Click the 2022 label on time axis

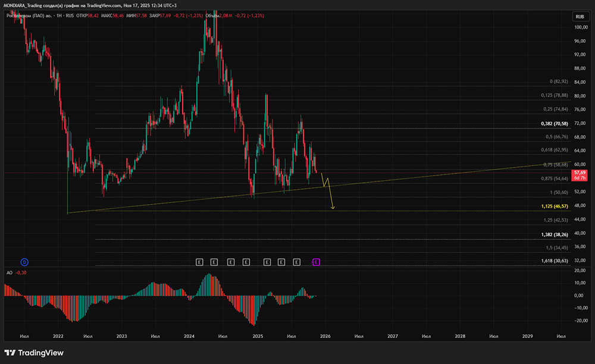click(58, 336)
